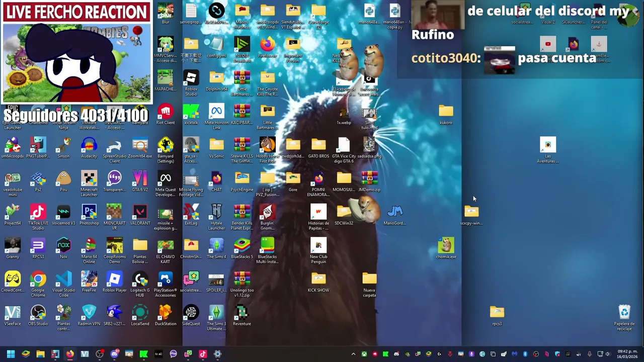Open the Hytale Launcher icon

[216, 217]
